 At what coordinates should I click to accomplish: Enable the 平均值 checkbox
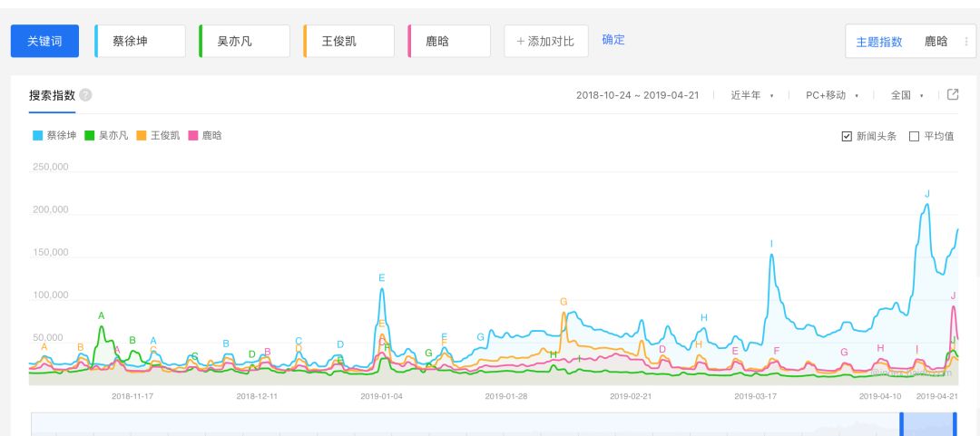tap(914, 136)
